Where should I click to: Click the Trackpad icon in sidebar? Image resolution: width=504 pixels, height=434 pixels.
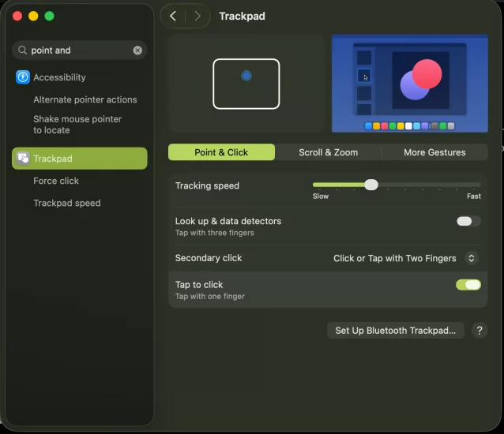(x=23, y=159)
